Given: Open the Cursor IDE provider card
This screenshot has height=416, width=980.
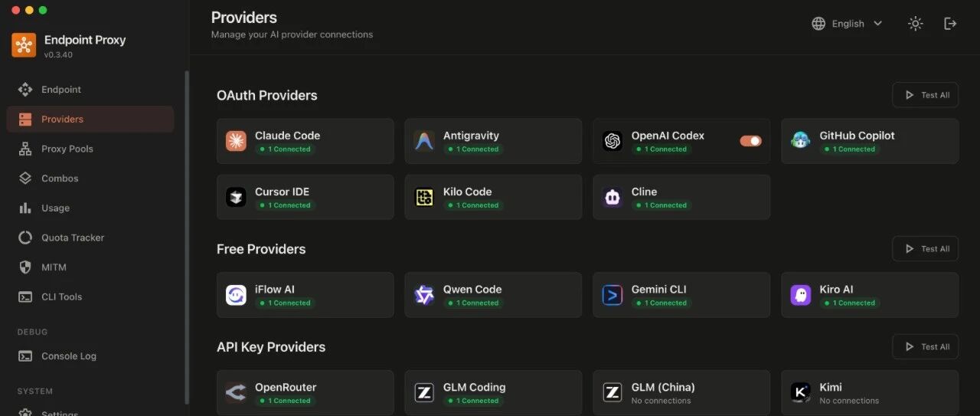Looking at the screenshot, I should [305, 197].
